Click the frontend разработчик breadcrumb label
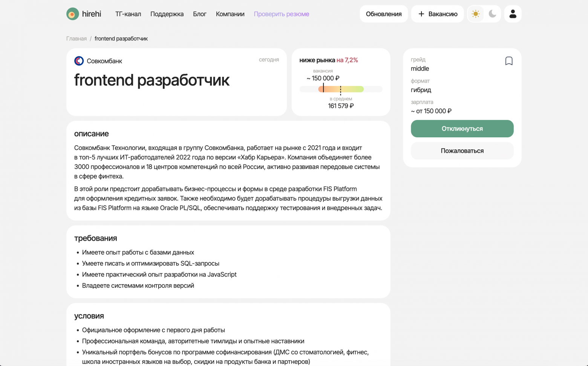 pyautogui.click(x=121, y=38)
